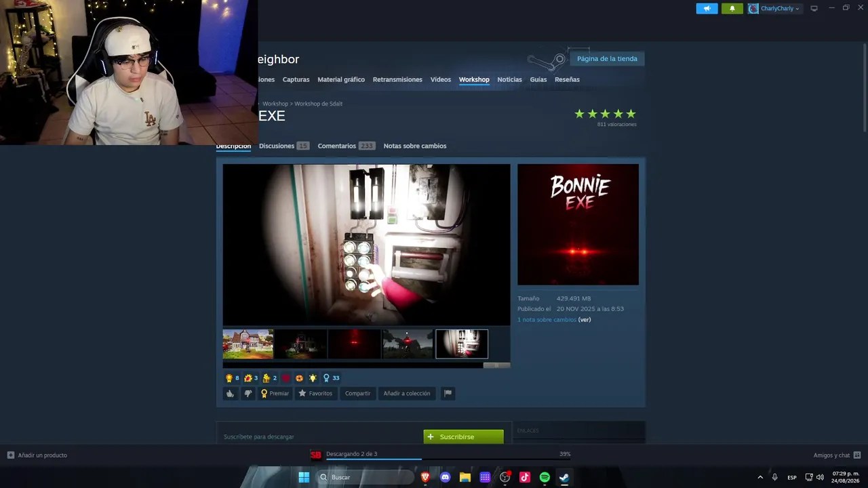Open the Discusiones sub-tab
Screen dimensions: 868x488
click(x=283, y=146)
